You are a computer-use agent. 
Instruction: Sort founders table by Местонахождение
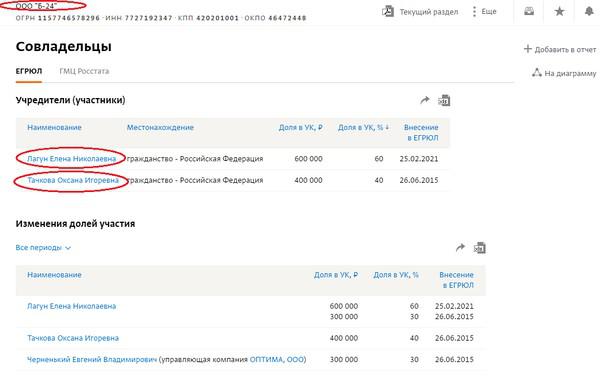pyautogui.click(x=160, y=127)
